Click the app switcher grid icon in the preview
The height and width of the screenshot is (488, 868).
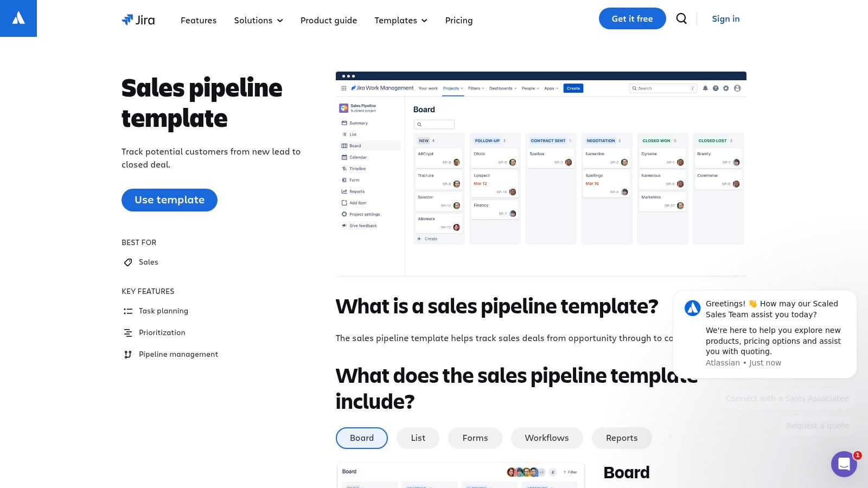(x=343, y=88)
